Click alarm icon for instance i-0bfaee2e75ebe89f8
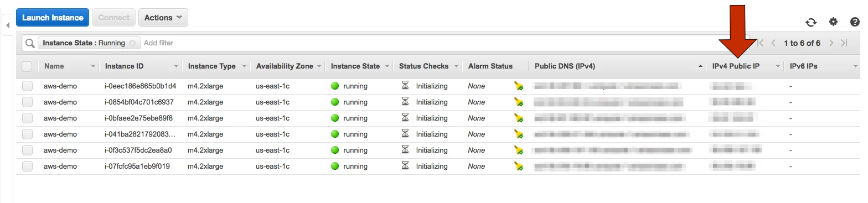 518,118
